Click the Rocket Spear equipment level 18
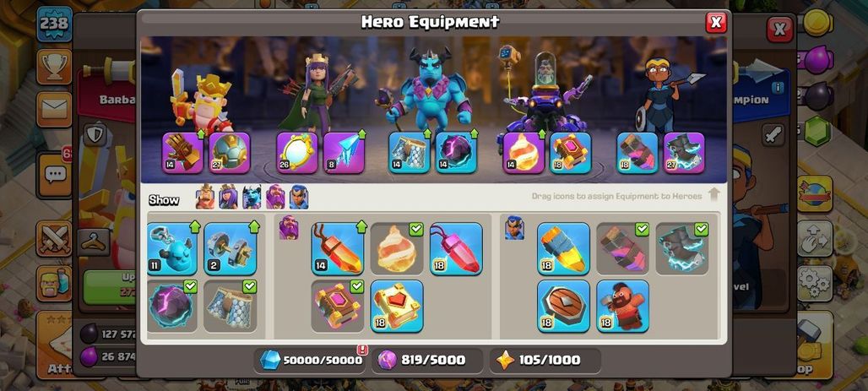The width and height of the screenshot is (868, 391). pyautogui.click(x=563, y=248)
